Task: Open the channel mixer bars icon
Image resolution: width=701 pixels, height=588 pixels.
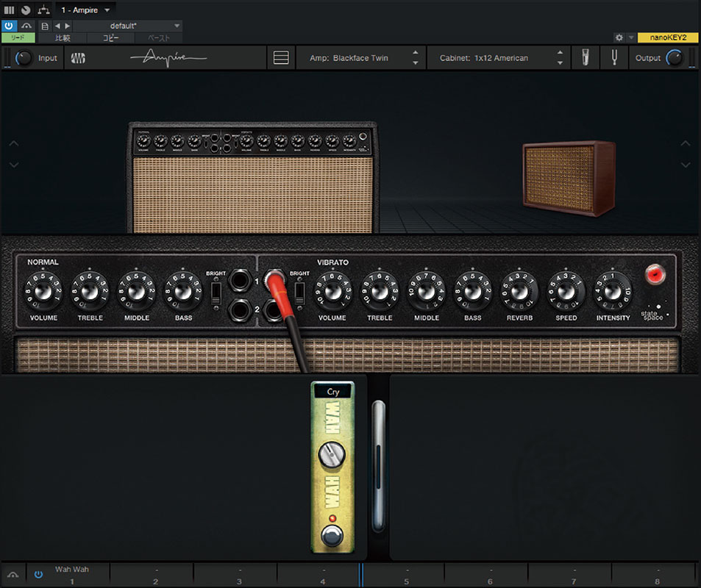Action: (9, 10)
